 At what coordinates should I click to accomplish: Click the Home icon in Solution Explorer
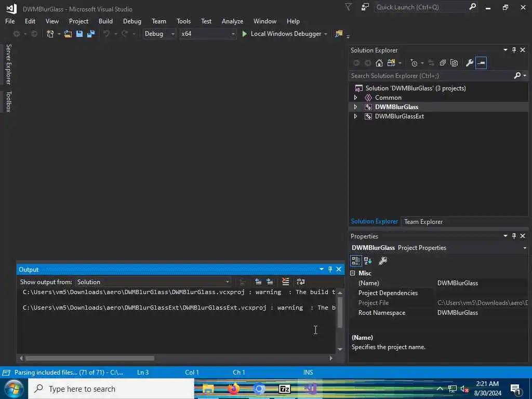coord(379,63)
